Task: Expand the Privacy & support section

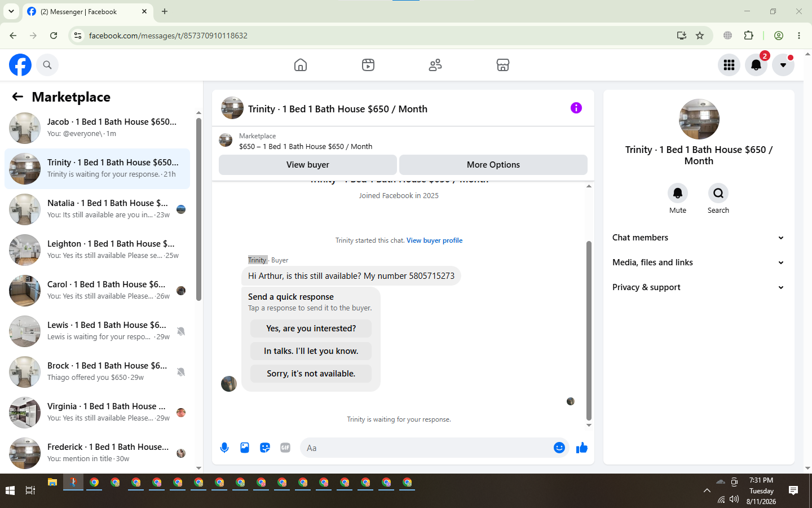Action: click(699, 287)
